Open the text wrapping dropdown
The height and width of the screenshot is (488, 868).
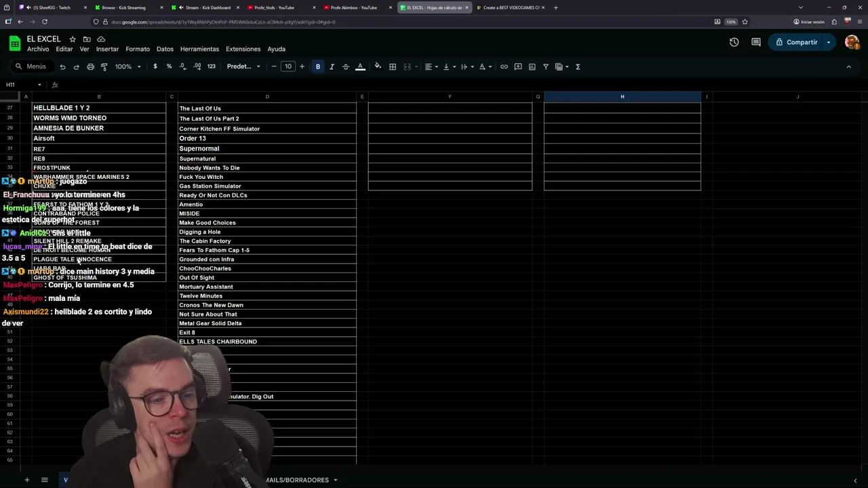(467, 66)
